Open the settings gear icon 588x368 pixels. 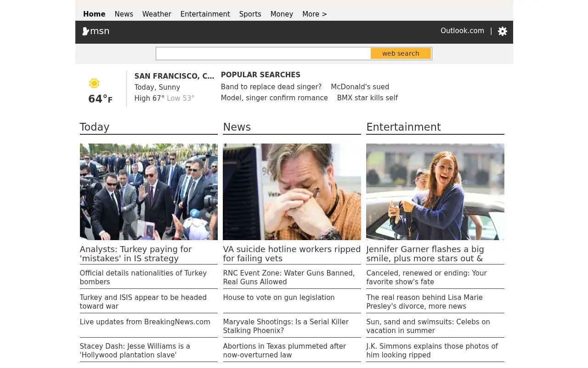[x=503, y=31]
